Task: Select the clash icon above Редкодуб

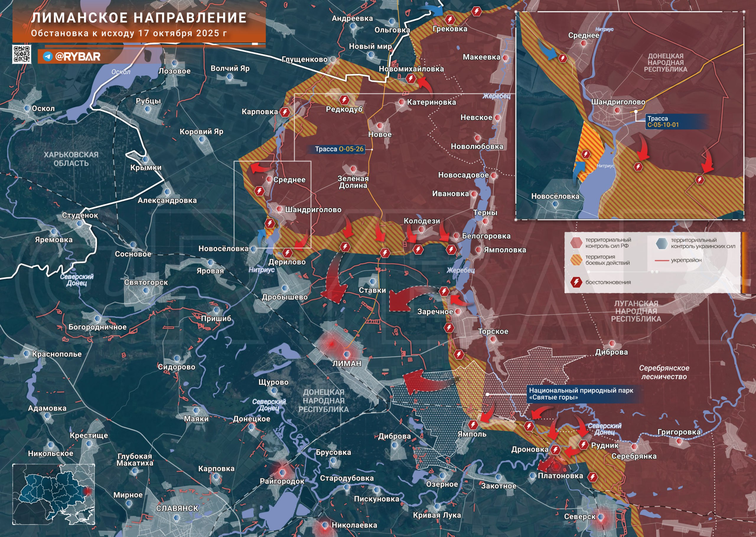Action: click(344, 99)
